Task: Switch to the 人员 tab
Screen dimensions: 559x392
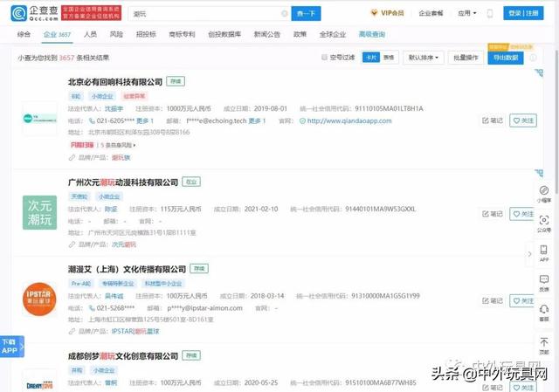Action: [x=90, y=34]
